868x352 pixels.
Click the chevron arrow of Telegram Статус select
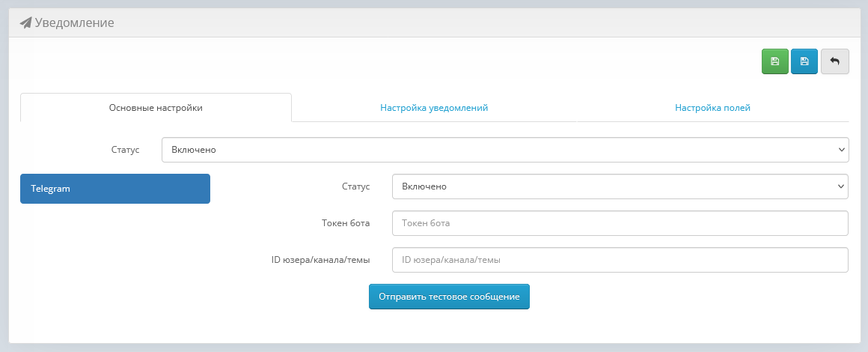click(x=838, y=186)
